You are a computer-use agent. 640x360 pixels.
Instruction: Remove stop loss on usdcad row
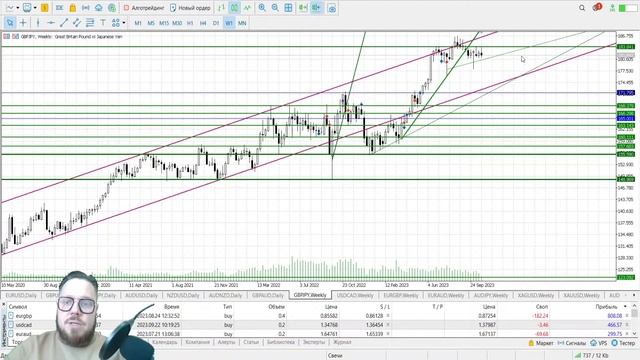click(x=388, y=325)
